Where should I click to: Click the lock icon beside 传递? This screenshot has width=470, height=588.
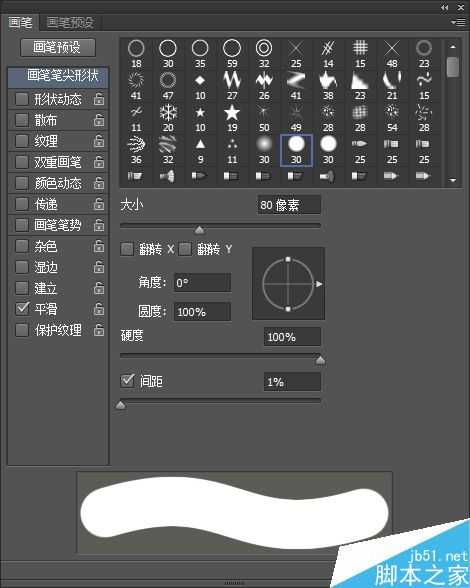pyautogui.click(x=99, y=204)
